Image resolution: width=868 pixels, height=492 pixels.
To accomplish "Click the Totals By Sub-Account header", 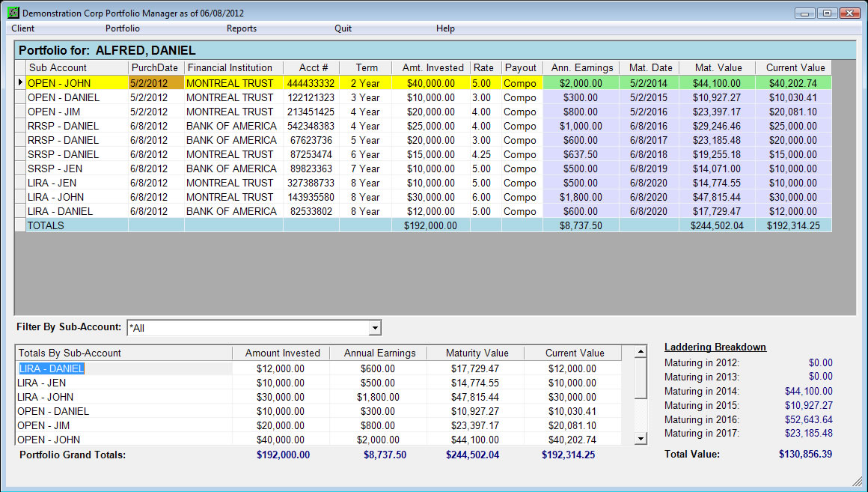I will coord(124,353).
